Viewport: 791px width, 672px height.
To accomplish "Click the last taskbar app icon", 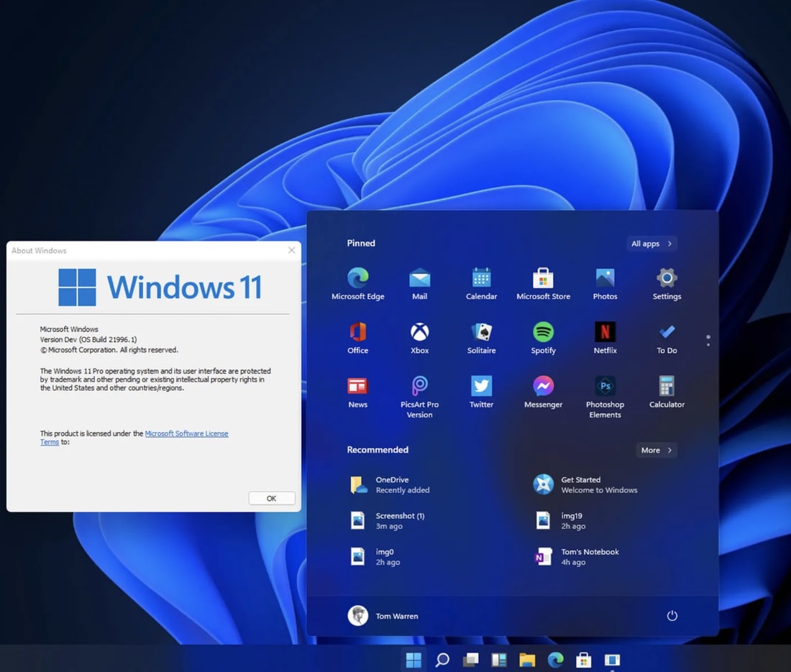I will [x=612, y=660].
